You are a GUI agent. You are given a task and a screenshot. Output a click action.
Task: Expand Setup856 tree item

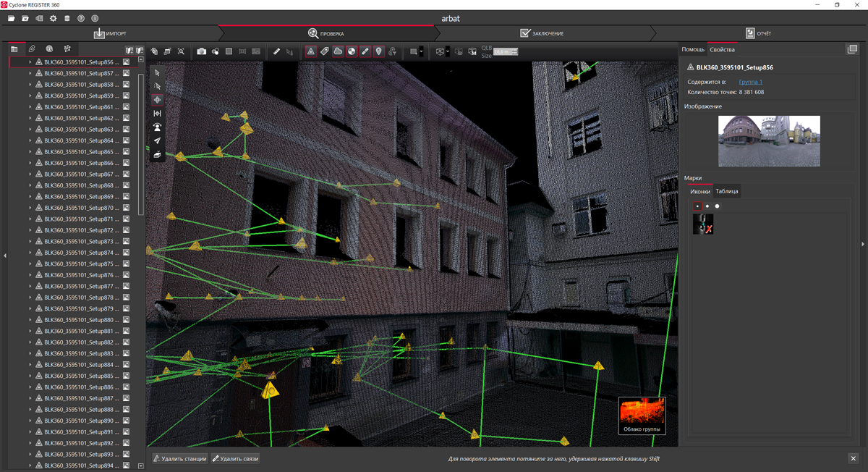pos(30,62)
